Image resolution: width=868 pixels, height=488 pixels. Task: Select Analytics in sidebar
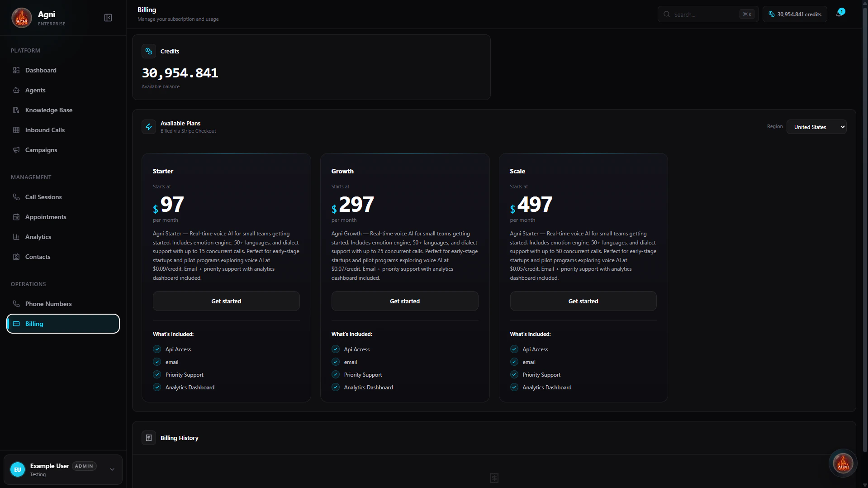point(63,237)
